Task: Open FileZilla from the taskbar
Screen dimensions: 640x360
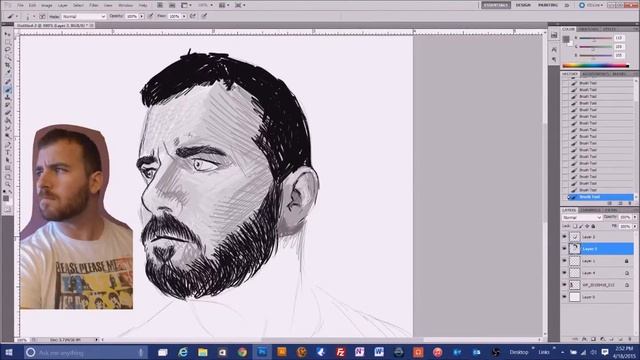Action: [340, 352]
